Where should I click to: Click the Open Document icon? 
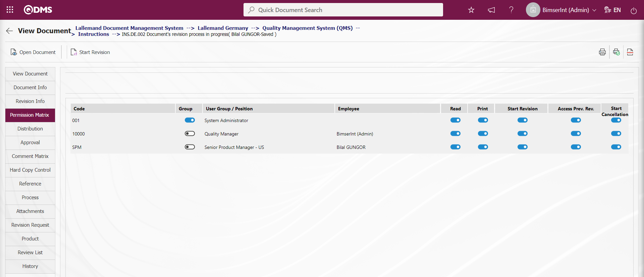point(14,52)
